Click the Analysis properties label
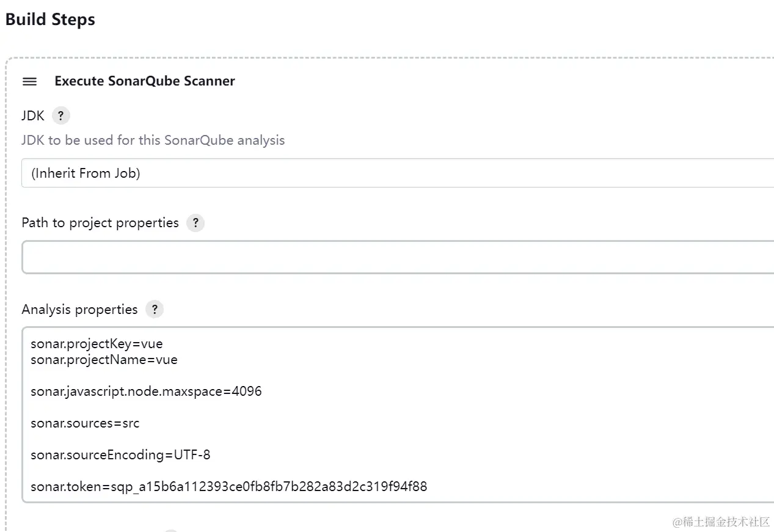 click(x=79, y=310)
